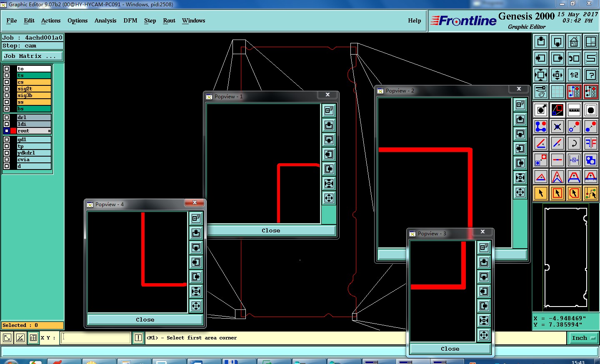This screenshot has width=600, height=364.
Task: Select the plain arrow pointer selection tool
Action: click(x=541, y=193)
